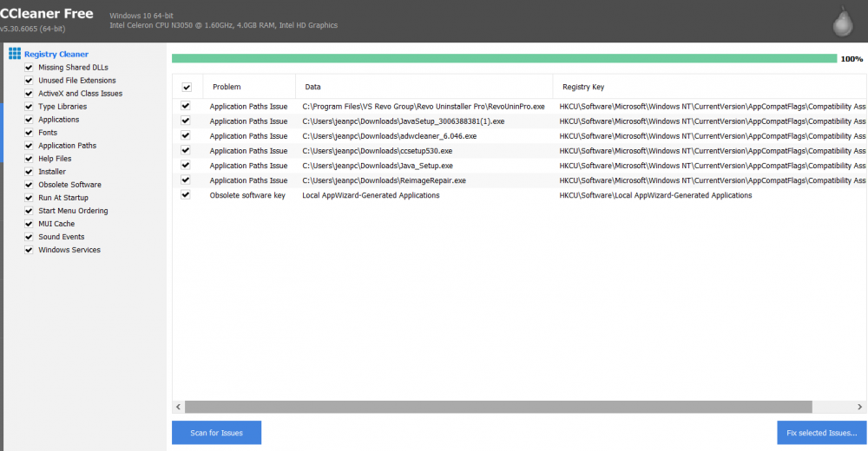Click the left arrow of horizontal scrollbar
The width and height of the screenshot is (868, 451).
pos(178,407)
